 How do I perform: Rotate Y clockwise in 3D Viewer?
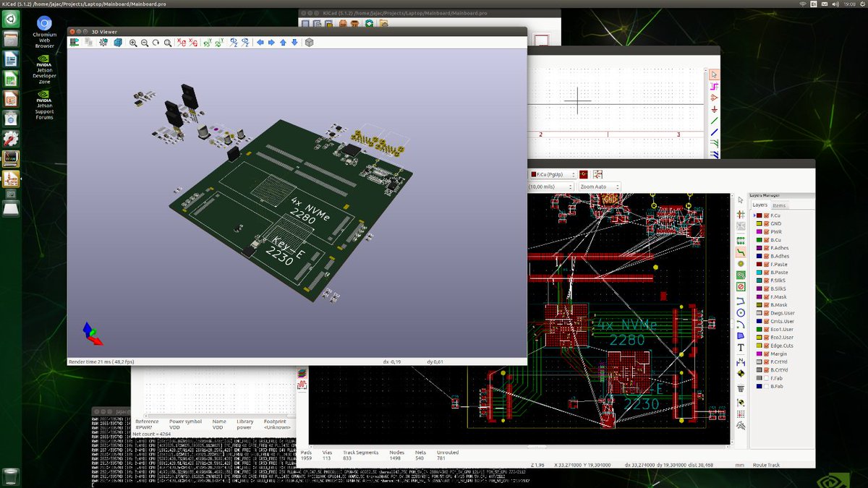click(208, 43)
